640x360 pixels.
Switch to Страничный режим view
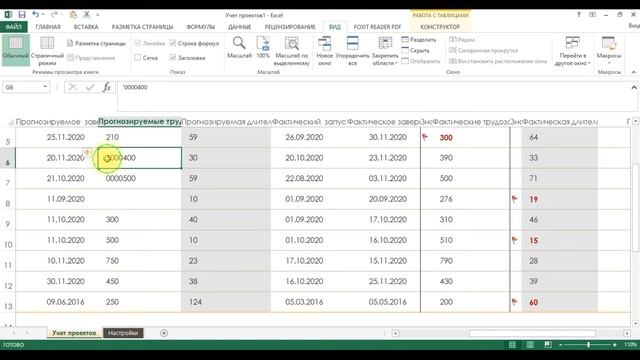pos(47,51)
